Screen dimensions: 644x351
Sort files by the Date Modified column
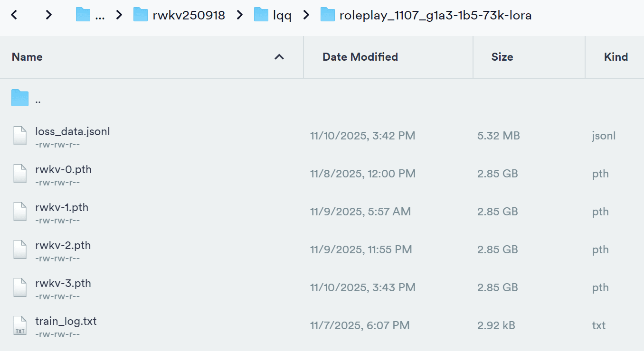tap(360, 57)
